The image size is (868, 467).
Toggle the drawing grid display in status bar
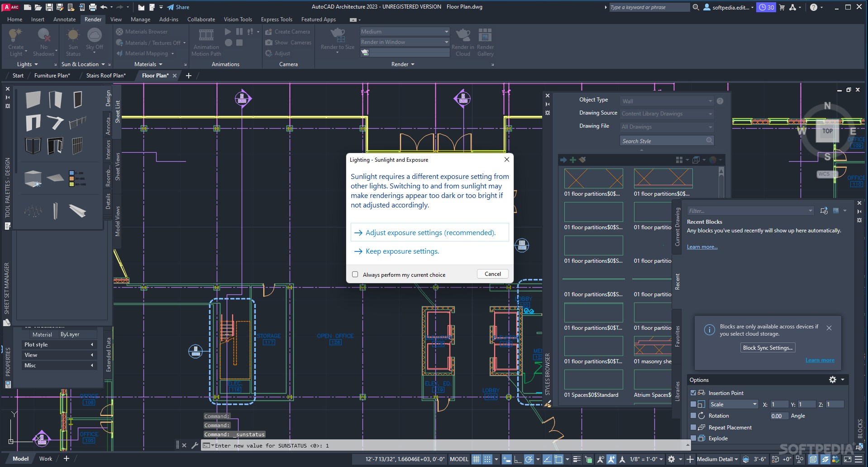tap(476, 459)
